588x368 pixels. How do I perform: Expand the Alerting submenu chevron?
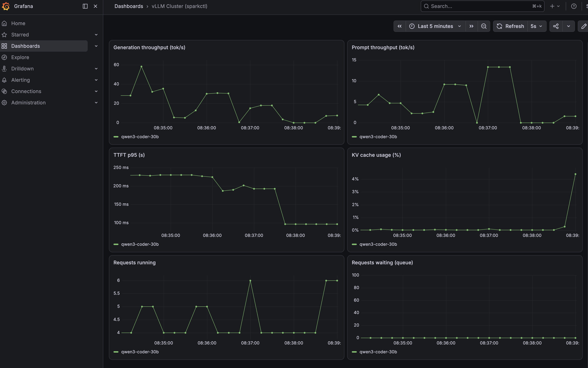click(x=96, y=80)
